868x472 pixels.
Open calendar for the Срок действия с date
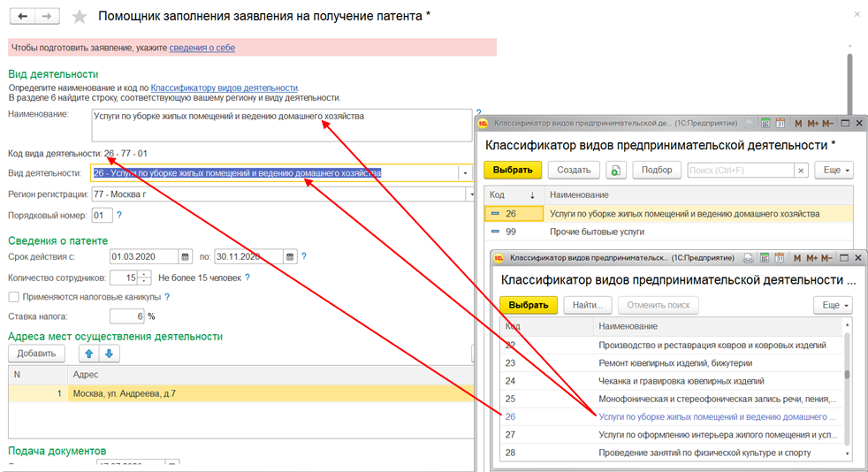pos(186,256)
